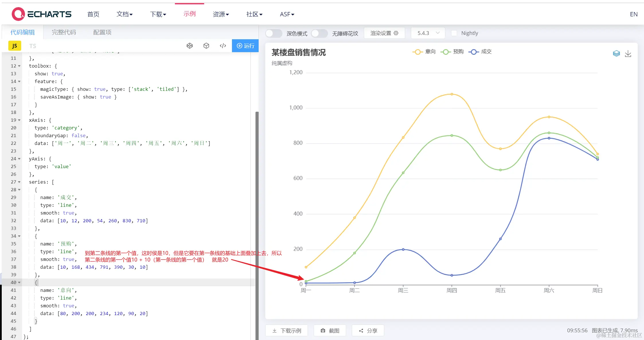Click the stack magicType toolbox icon on chart
The width and height of the screenshot is (644, 340).
616,54
